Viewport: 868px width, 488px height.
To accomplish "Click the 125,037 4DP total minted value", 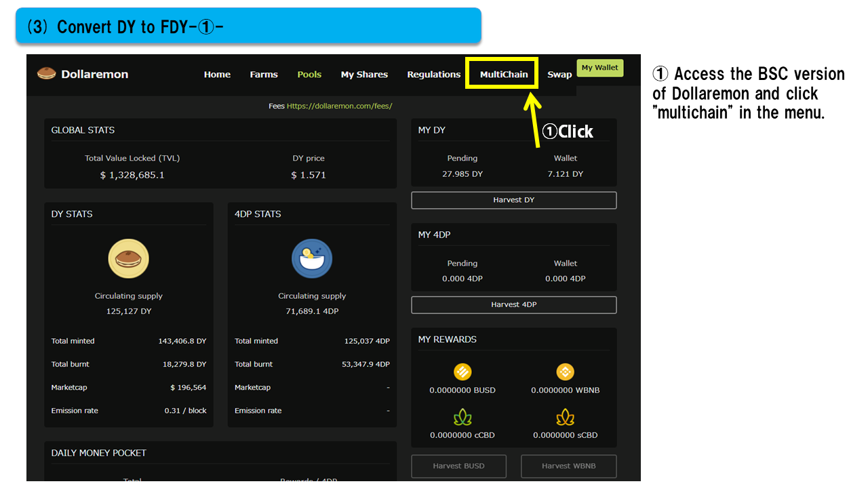I will 367,341.
